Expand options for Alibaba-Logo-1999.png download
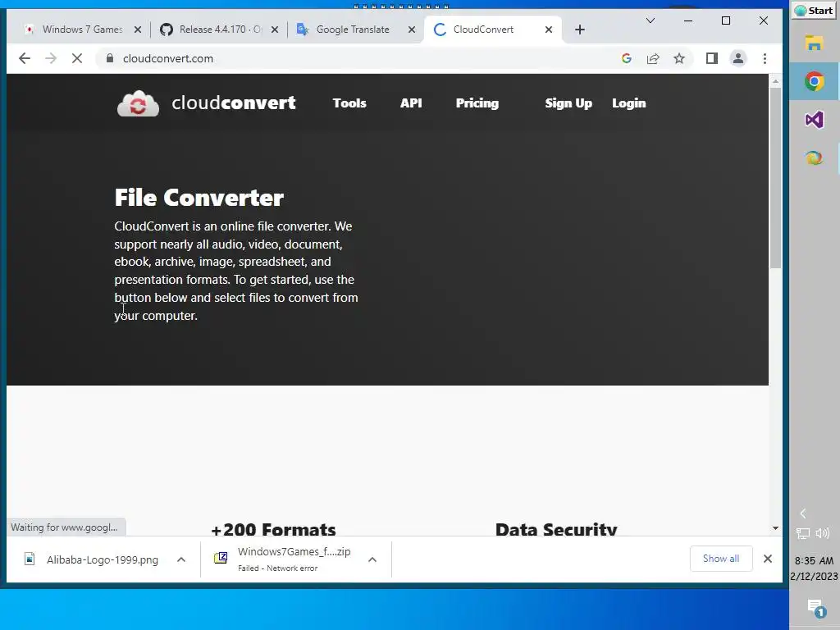Viewport: 840px width, 630px height. coord(181,559)
